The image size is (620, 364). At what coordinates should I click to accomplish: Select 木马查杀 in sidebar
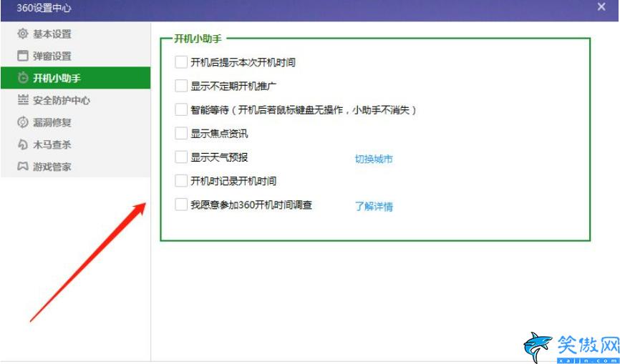[75, 144]
